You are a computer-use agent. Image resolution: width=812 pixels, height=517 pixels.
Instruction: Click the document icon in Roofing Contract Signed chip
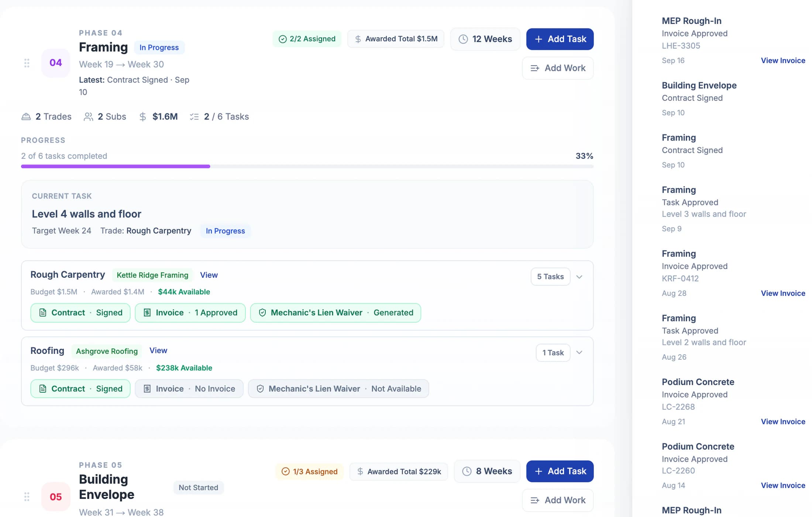(x=43, y=389)
